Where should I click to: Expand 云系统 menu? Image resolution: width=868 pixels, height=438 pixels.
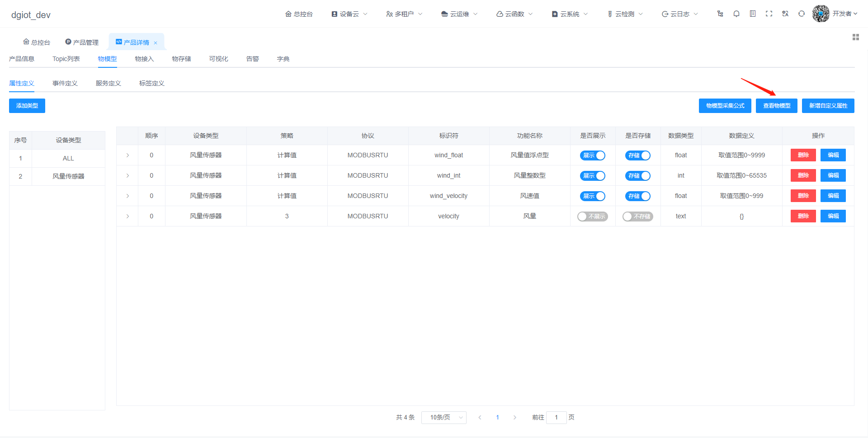coord(570,14)
